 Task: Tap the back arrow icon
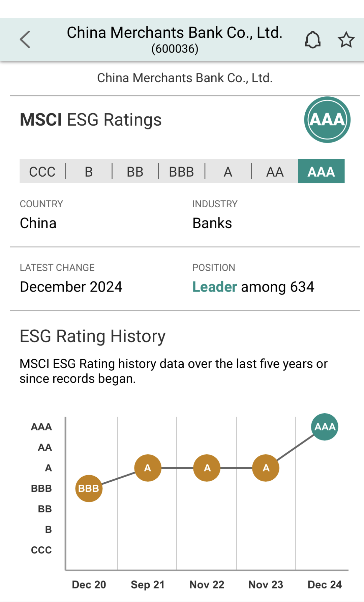tap(25, 39)
